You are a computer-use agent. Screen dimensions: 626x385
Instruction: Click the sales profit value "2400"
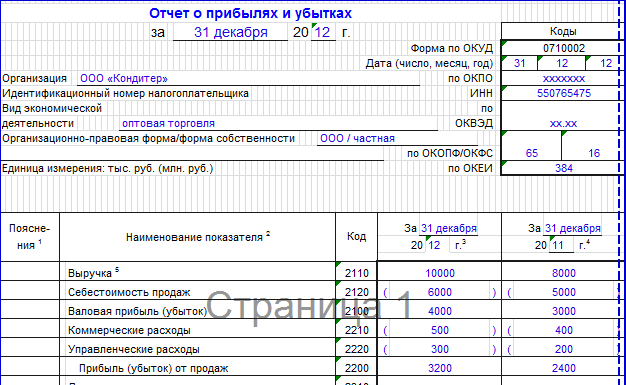(x=564, y=368)
